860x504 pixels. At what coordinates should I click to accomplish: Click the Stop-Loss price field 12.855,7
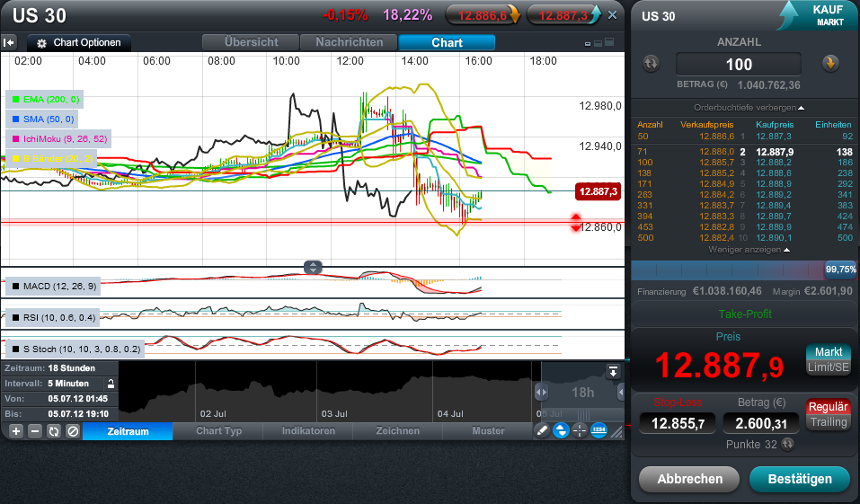click(x=678, y=423)
